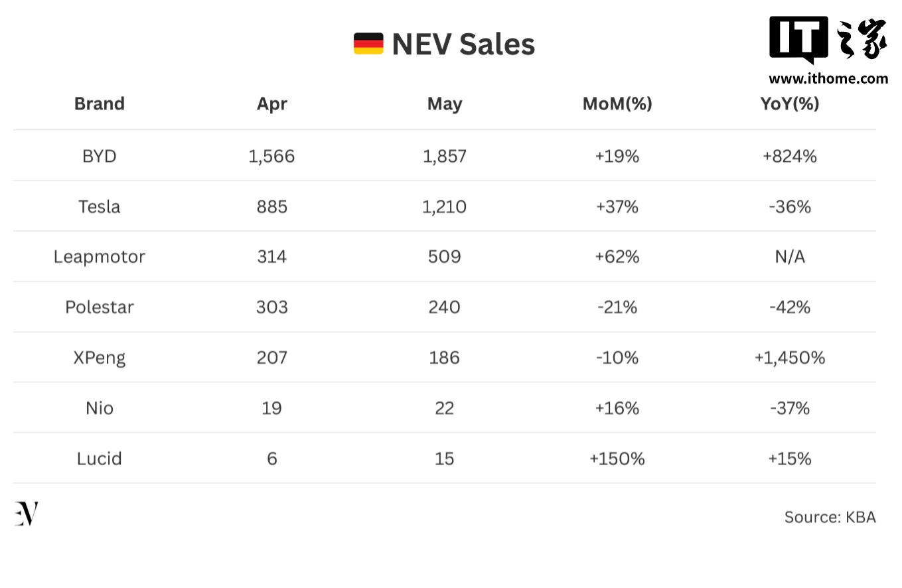Select the Brand column header

[100, 104]
